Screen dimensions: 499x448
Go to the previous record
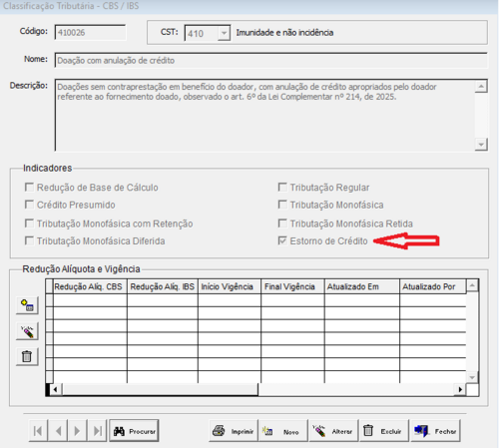[x=58, y=431]
